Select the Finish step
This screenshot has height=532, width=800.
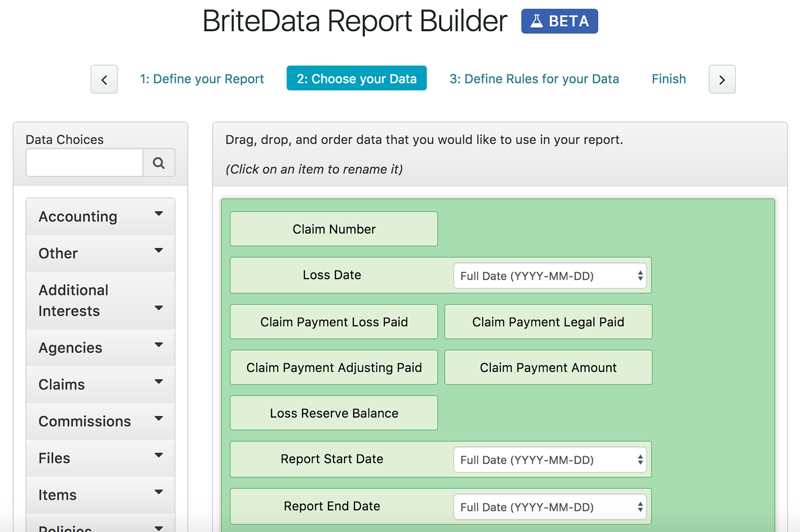click(x=668, y=78)
